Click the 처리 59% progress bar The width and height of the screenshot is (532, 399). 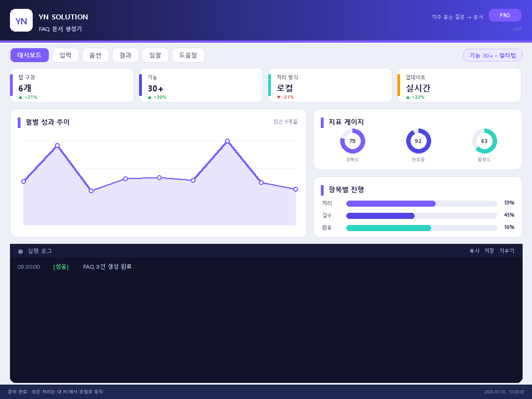click(421, 203)
